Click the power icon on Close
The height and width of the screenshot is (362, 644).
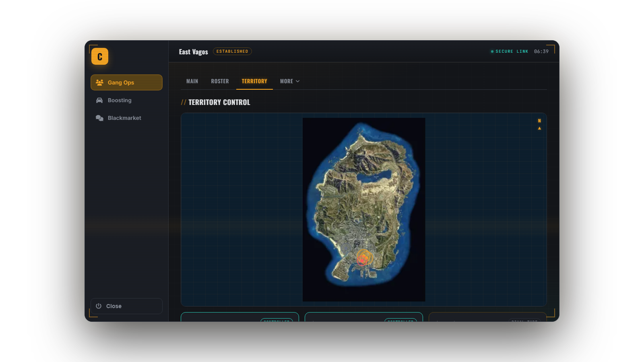[x=99, y=306]
